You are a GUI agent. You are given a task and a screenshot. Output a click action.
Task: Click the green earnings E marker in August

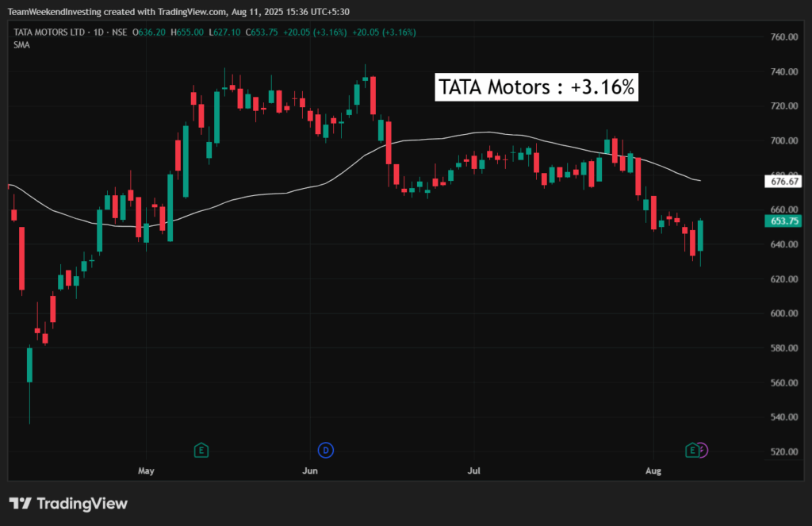point(691,451)
